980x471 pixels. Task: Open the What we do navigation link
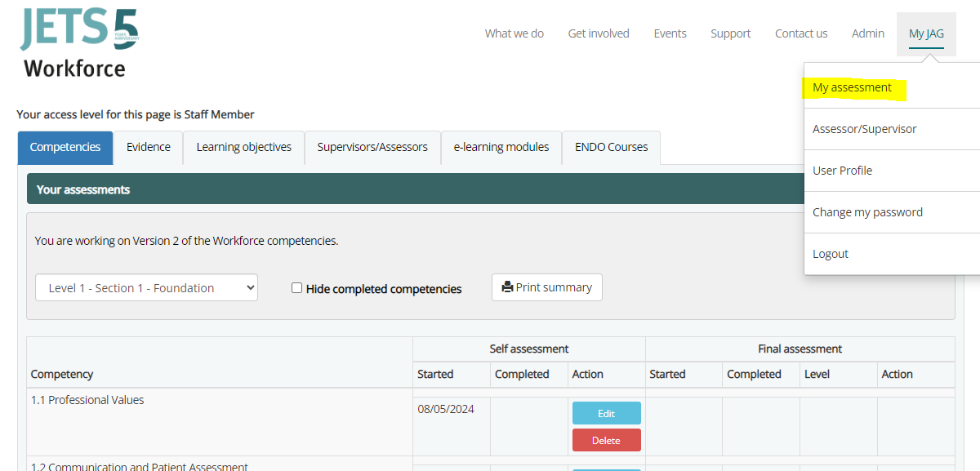(514, 33)
